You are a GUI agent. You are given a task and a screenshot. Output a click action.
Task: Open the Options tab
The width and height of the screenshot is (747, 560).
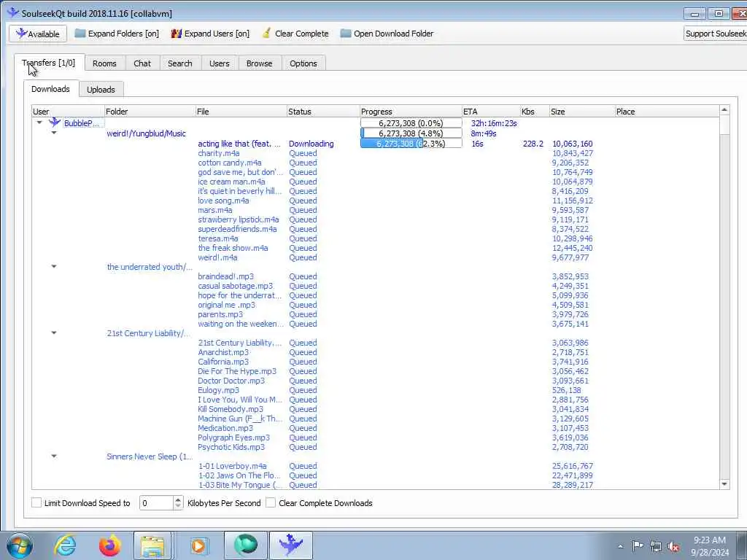point(303,63)
